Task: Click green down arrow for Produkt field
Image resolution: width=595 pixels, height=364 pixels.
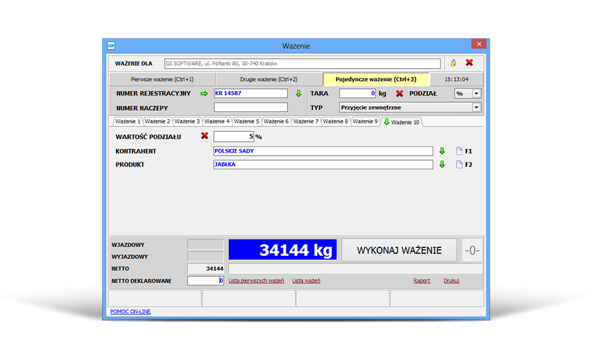Action: coord(443,165)
